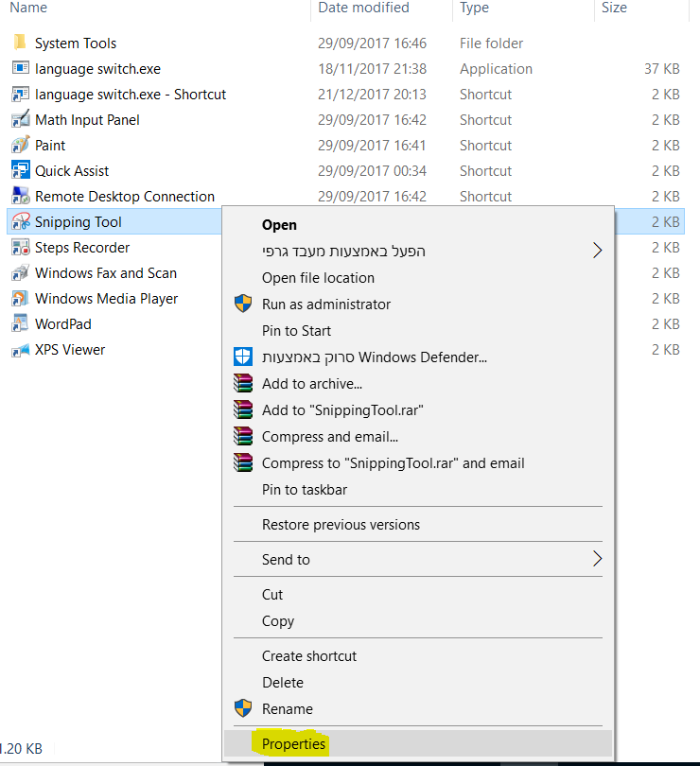Click the Quick Assist icon
700x766 pixels.
coord(20,170)
